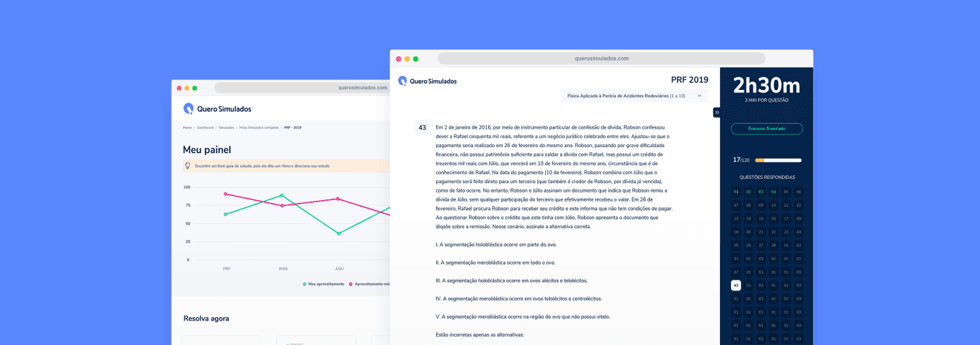Image resolution: width=980 pixels, height=345 pixels.
Task: Jump to question 04 in the grid
Action: [774, 192]
